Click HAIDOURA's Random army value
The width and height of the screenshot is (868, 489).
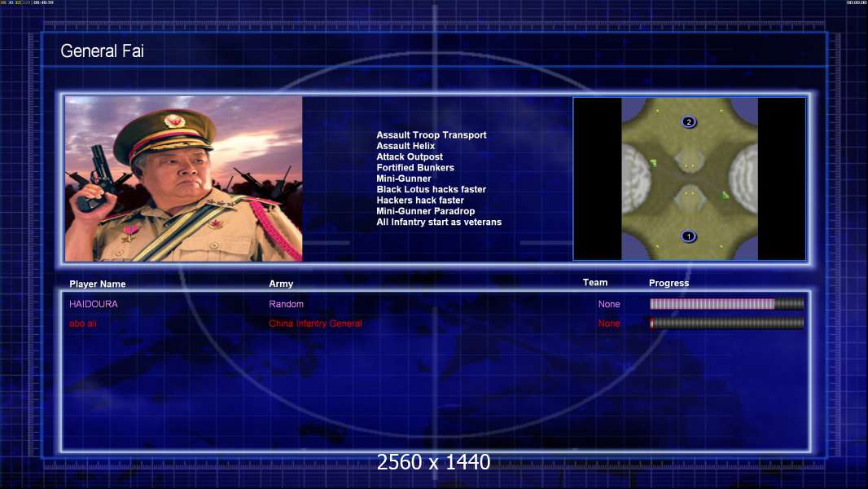[286, 304]
